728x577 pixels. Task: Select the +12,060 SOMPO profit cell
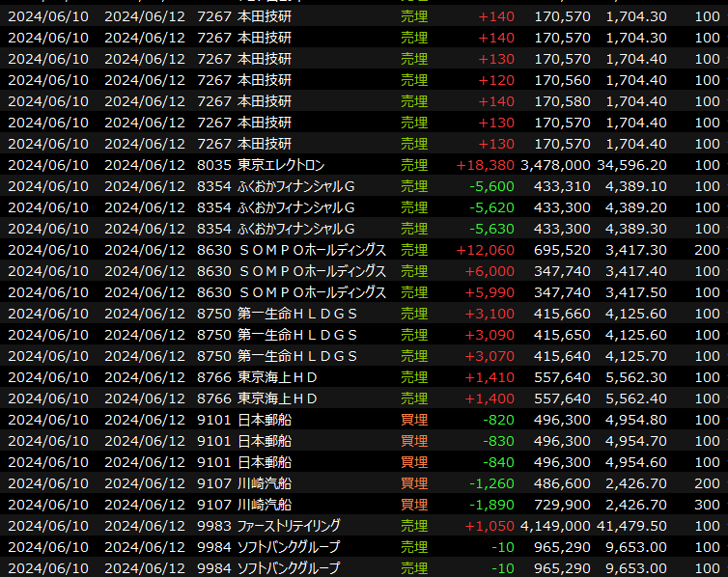(x=486, y=250)
